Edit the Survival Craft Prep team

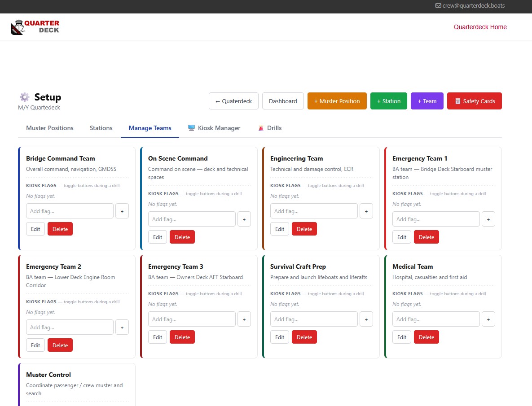(x=280, y=337)
